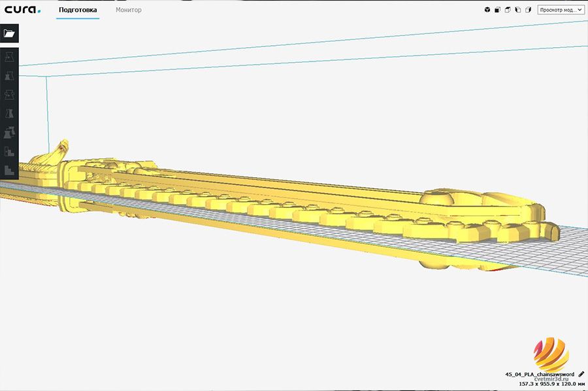Select the Scale tool in the left toolbar
This screenshot has width=588, height=391.
pyautogui.click(x=9, y=76)
